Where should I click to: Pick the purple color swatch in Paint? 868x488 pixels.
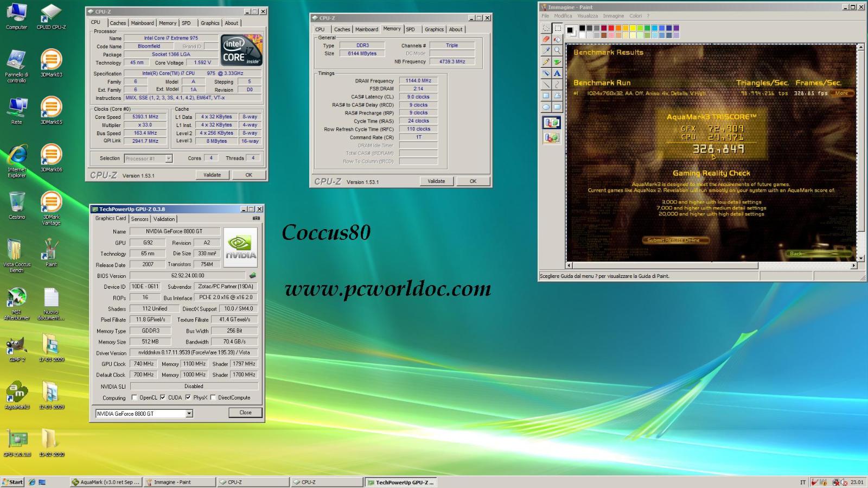[x=676, y=28]
